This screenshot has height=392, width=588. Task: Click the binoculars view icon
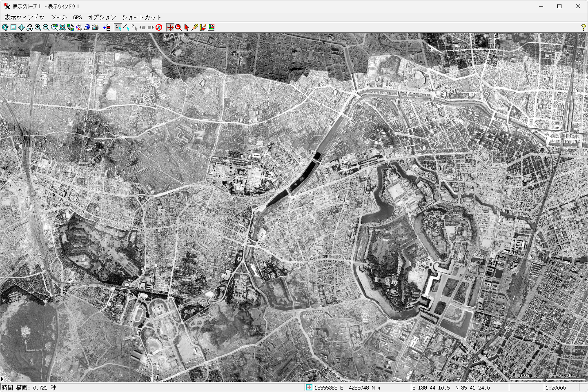(x=30, y=27)
